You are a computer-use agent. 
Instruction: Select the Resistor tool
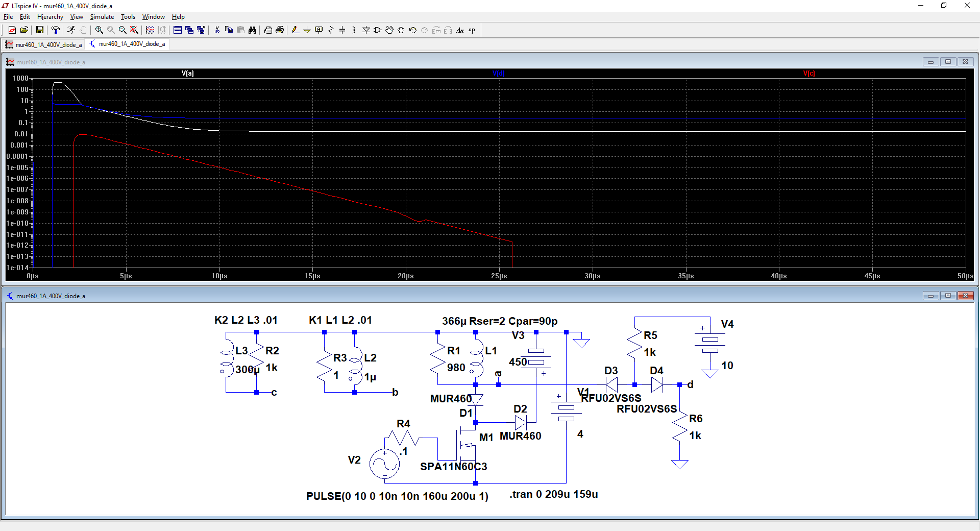coord(331,30)
